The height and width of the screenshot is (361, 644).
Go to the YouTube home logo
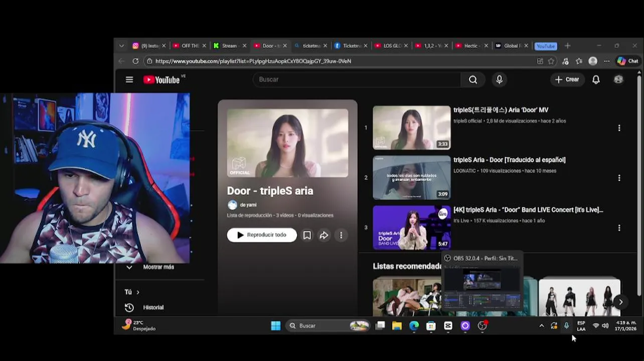(162, 80)
